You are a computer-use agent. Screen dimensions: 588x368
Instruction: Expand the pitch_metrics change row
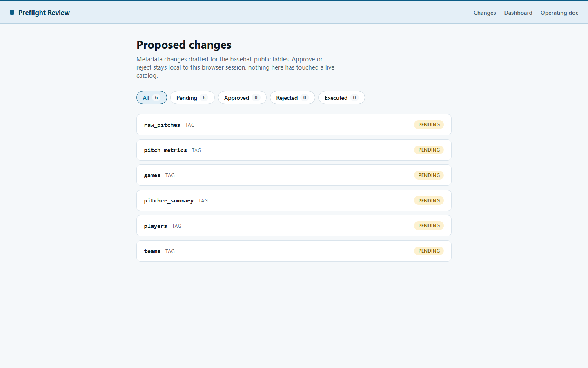(x=294, y=150)
